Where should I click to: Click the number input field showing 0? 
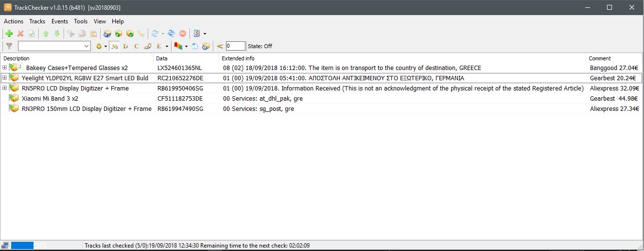pyautogui.click(x=235, y=46)
